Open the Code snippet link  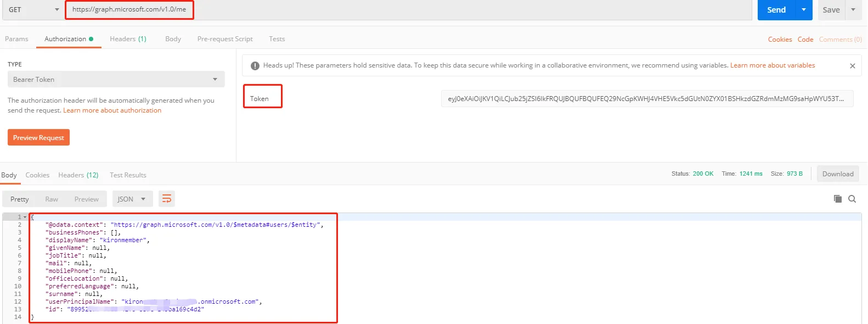pyautogui.click(x=805, y=40)
